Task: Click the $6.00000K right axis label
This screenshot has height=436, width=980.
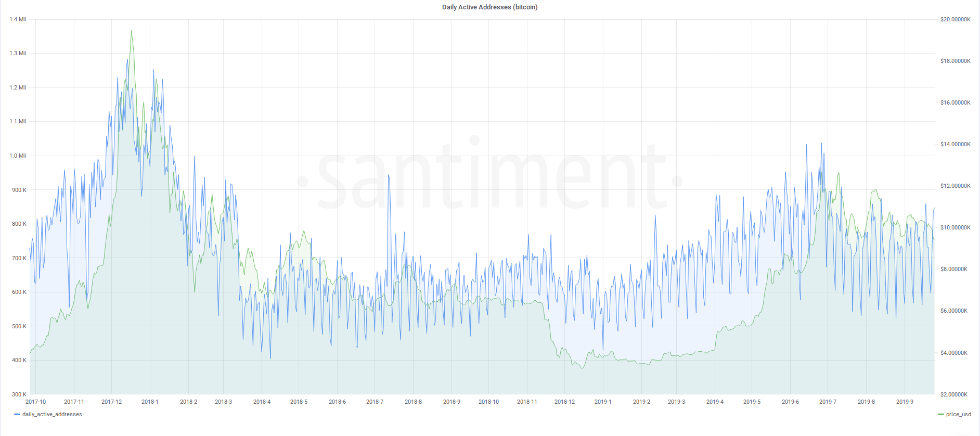Action: pyautogui.click(x=954, y=311)
